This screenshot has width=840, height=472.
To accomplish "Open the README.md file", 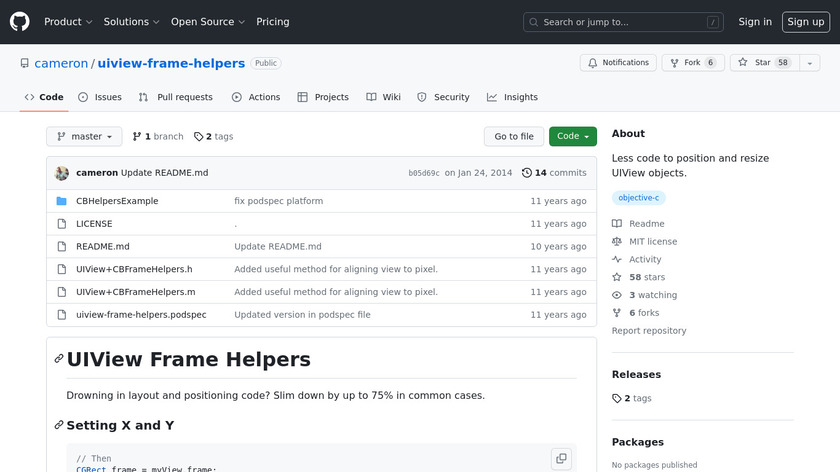I will pyautogui.click(x=103, y=246).
